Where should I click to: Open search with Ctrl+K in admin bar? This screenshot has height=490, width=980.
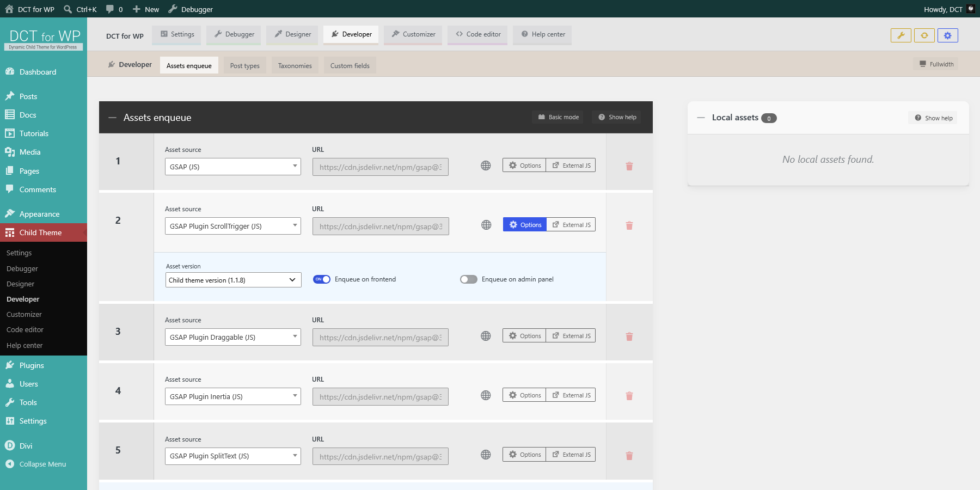coord(80,9)
